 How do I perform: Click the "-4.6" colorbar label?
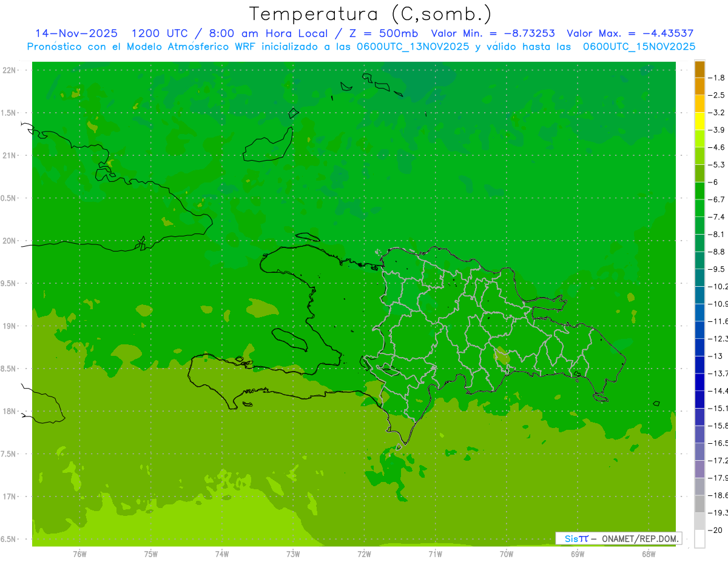click(718, 147)
